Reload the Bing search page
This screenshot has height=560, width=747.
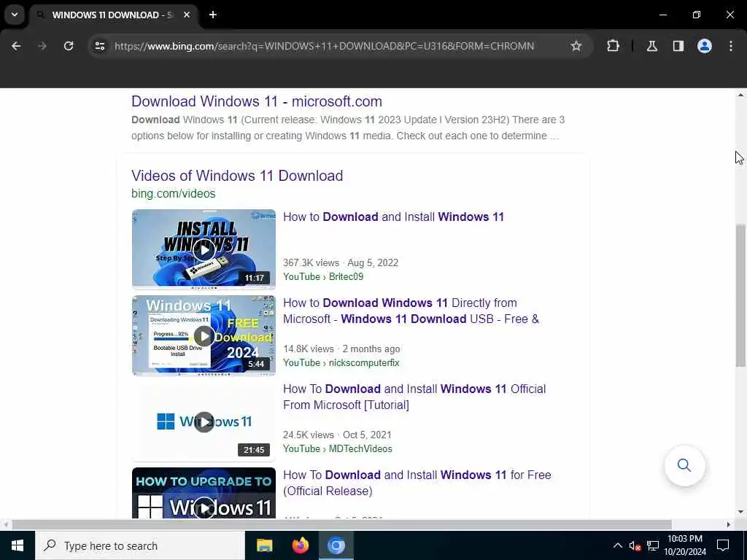(x=69, y=46)
